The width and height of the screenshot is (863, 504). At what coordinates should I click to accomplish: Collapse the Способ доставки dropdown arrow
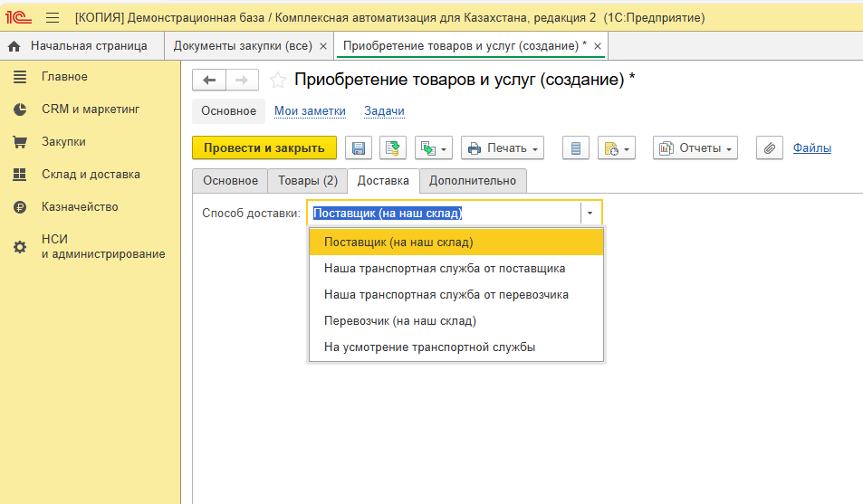(x=590, y=214)
